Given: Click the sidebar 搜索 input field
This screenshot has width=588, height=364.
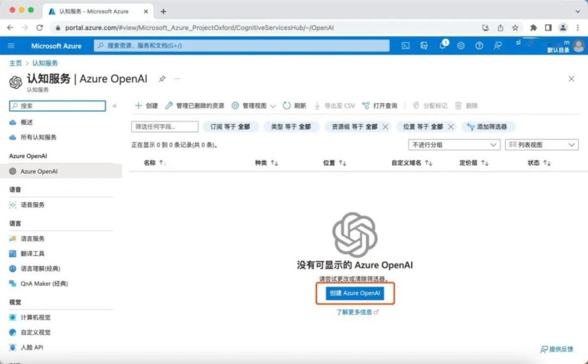Looking at the screenshot, I should coord(57,105).
